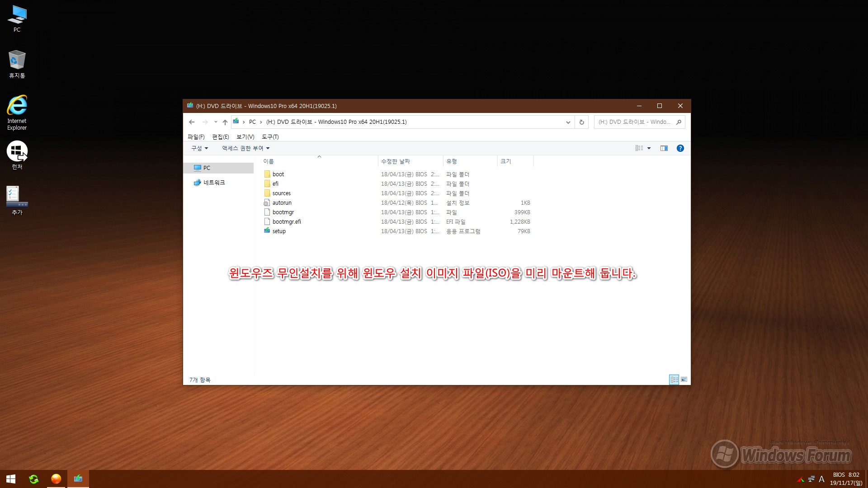Click the red-green tray icon
The image size is (868, 488).
(x=801, y=479)
